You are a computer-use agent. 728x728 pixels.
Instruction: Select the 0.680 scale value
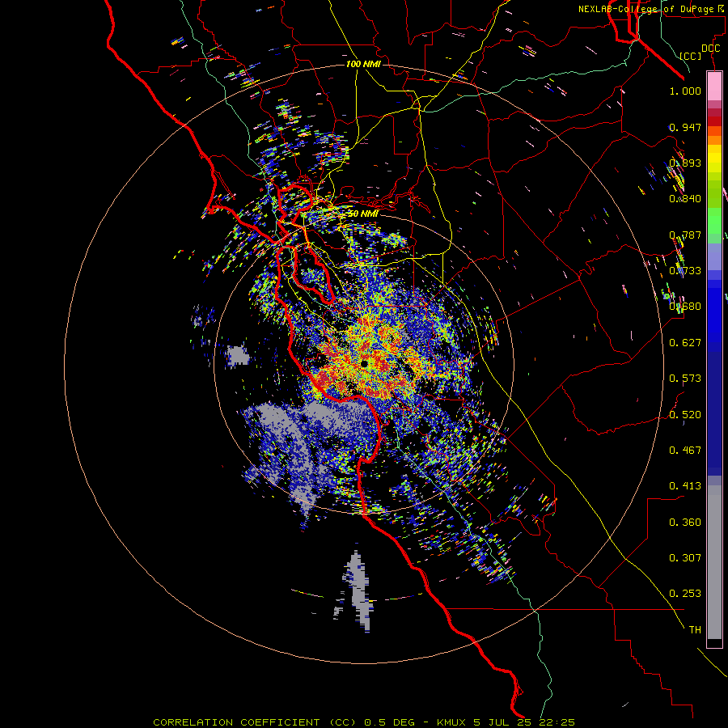click(x=685, y=307)
